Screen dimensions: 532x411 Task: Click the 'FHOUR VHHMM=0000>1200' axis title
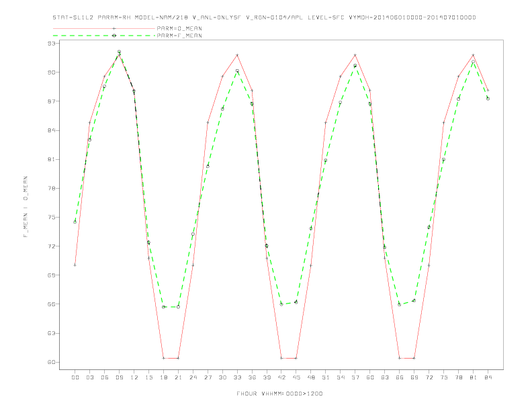point(279,394)
